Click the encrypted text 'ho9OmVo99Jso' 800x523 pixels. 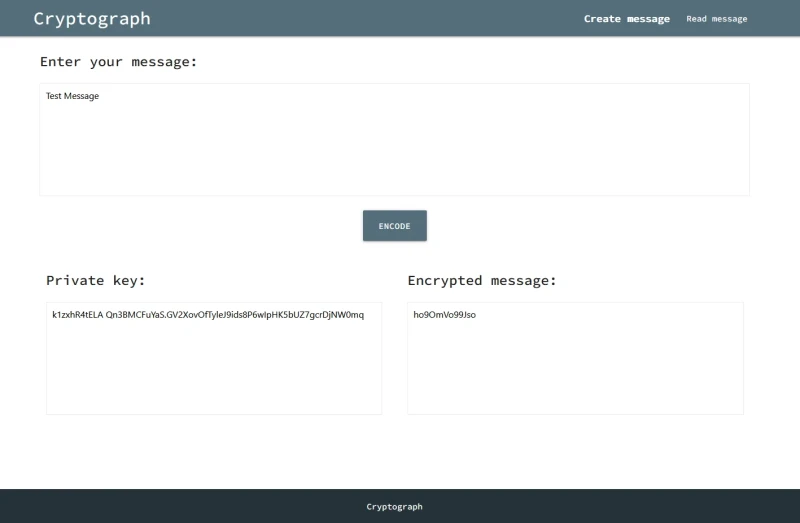(x=444, y=315)
